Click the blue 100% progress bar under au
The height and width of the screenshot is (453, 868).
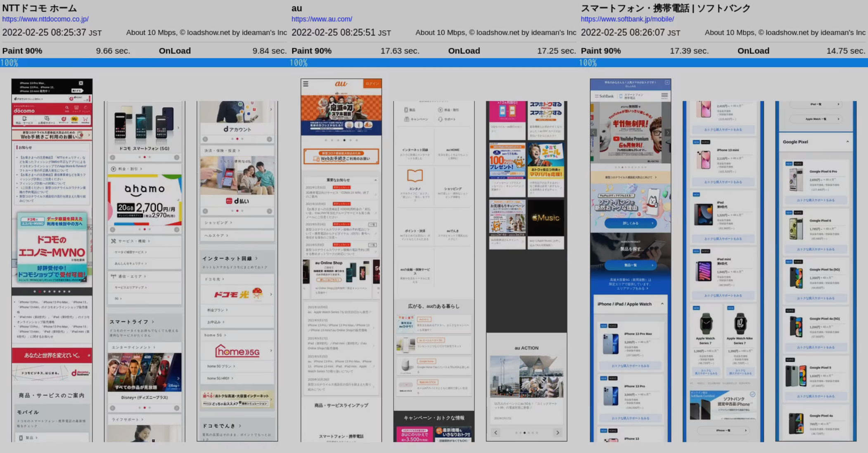point(434,63)
